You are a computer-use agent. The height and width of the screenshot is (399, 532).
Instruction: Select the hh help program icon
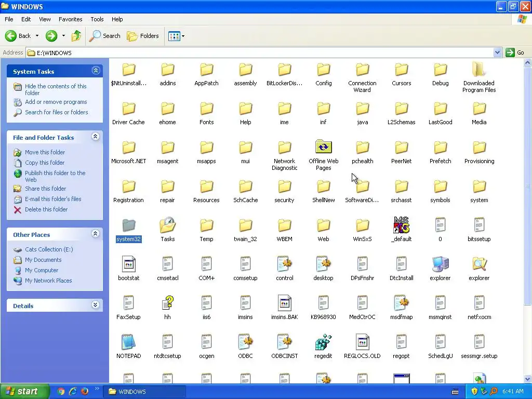point(168,303)
